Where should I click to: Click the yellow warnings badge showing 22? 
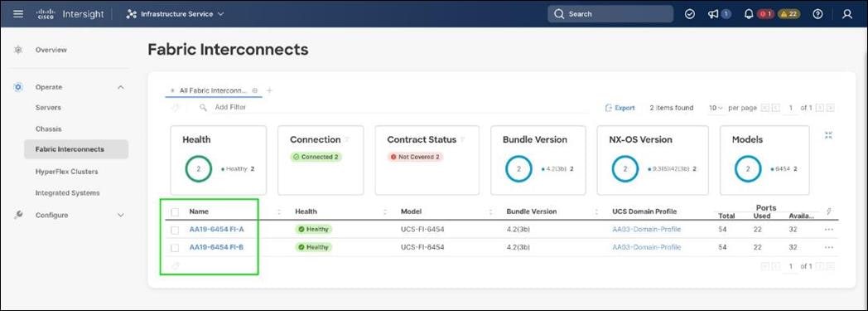(x=788, y=14)
